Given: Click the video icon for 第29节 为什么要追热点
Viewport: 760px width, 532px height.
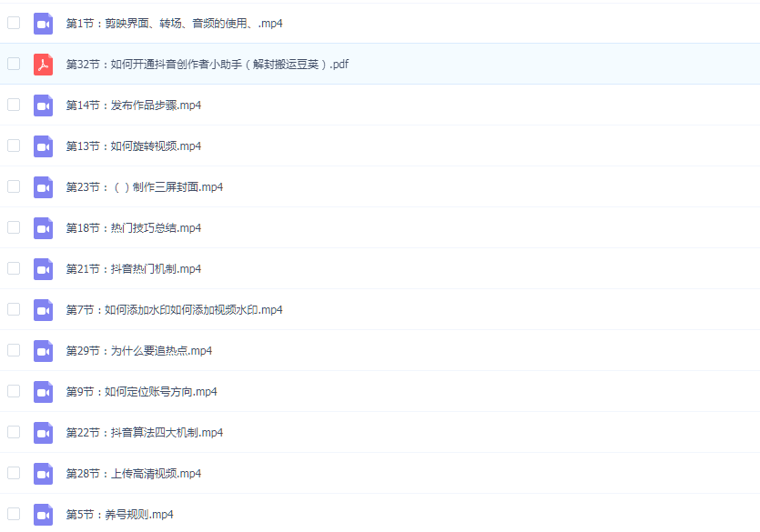Looking at the screenshot, I should point(43,351).
